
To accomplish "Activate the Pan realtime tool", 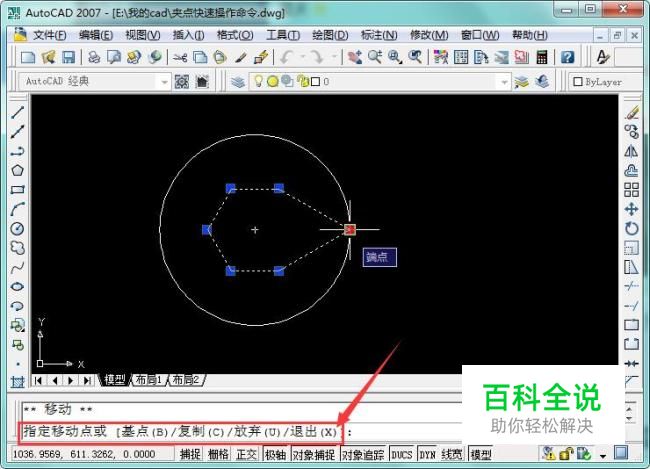I will (355, 57).
